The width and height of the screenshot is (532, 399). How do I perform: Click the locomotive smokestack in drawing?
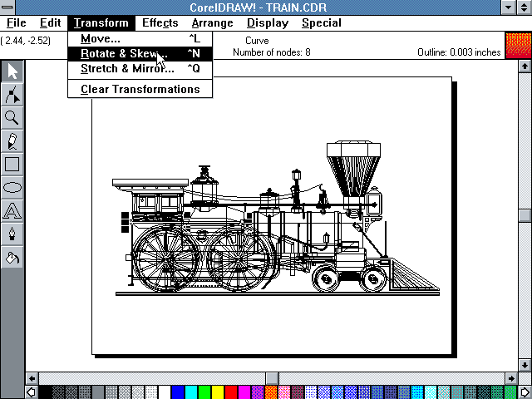tap(353, 170)
